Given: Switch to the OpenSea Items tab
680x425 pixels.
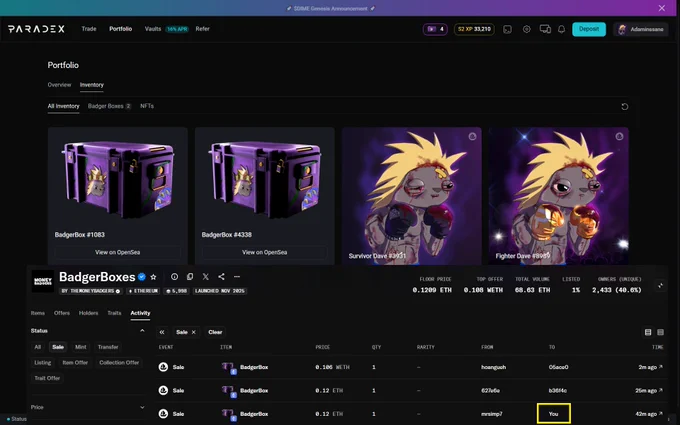Looking at the screenshot, I should coord(38,313).
